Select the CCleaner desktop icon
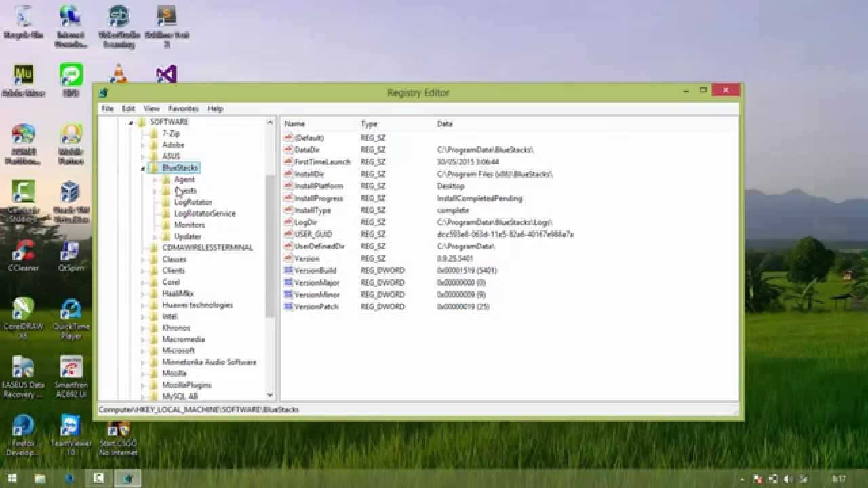This screenshot has height=488, width=868. 24,255
